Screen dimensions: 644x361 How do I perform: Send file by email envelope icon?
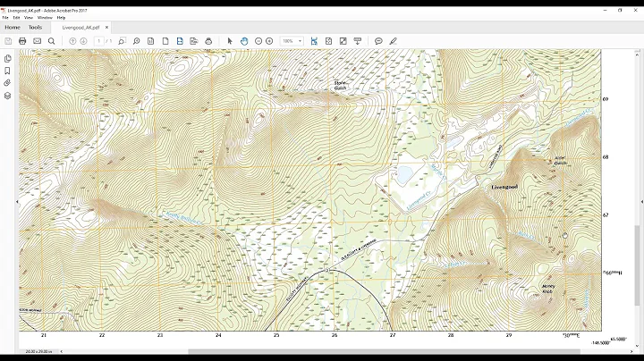coord(37,41)
